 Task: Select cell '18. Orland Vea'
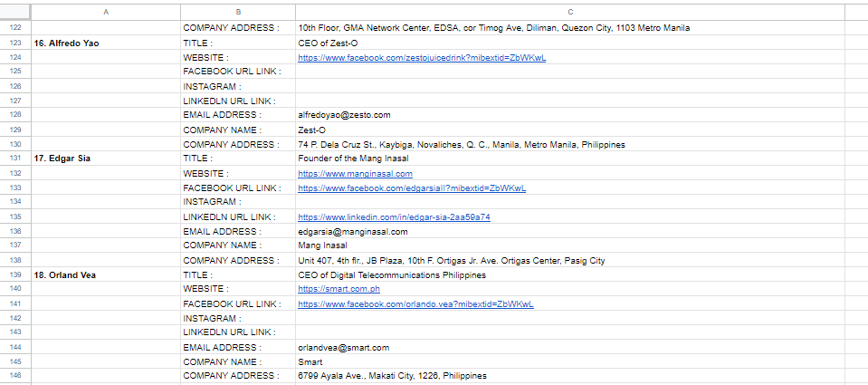[106, 274]
